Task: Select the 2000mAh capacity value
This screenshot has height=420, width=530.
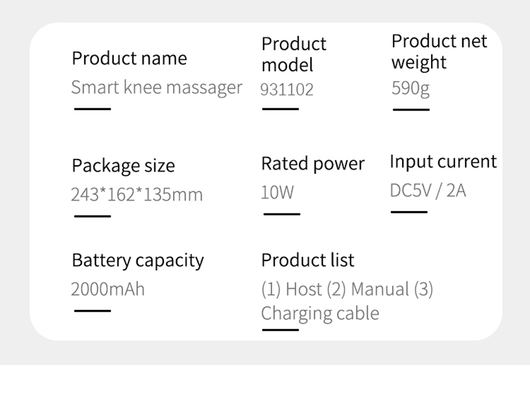Action: click(108, 289)
